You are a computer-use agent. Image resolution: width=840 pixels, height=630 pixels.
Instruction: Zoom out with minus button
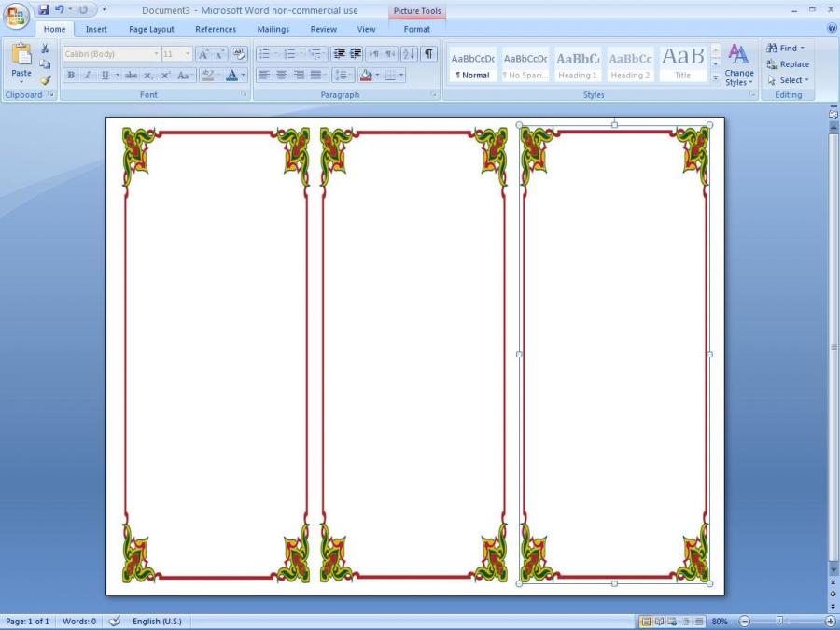coord(745,622)
